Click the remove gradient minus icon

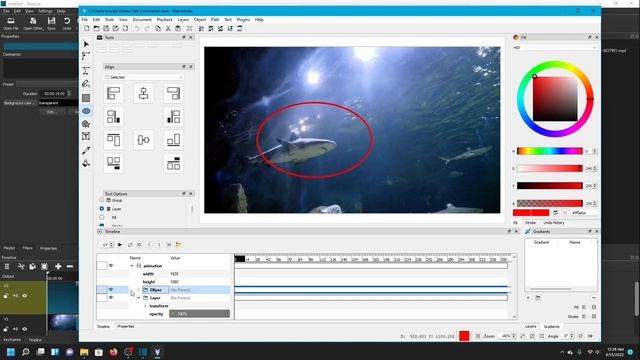(x=594, y=298)
